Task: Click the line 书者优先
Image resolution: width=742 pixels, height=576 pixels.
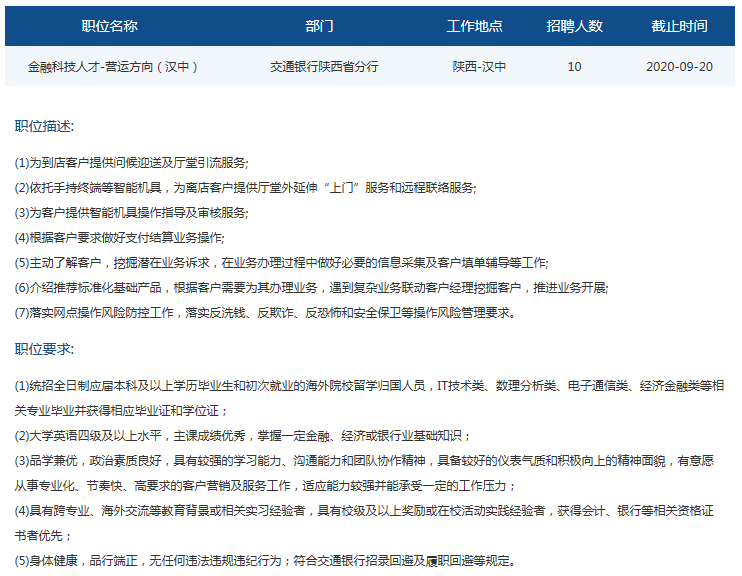Action: [x=43, y=536]
